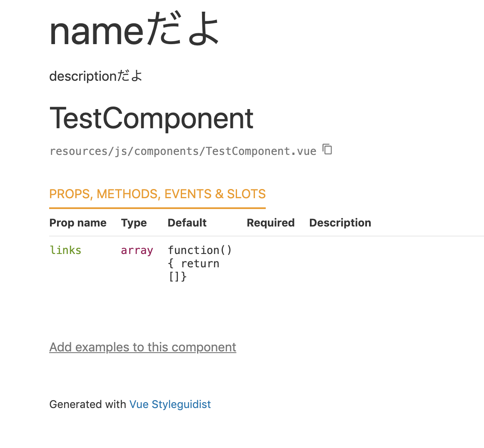Open the Add examples to this component link
Image resolution: width=484 pixels, height=448 pixels.
click(x=142, y=347)
